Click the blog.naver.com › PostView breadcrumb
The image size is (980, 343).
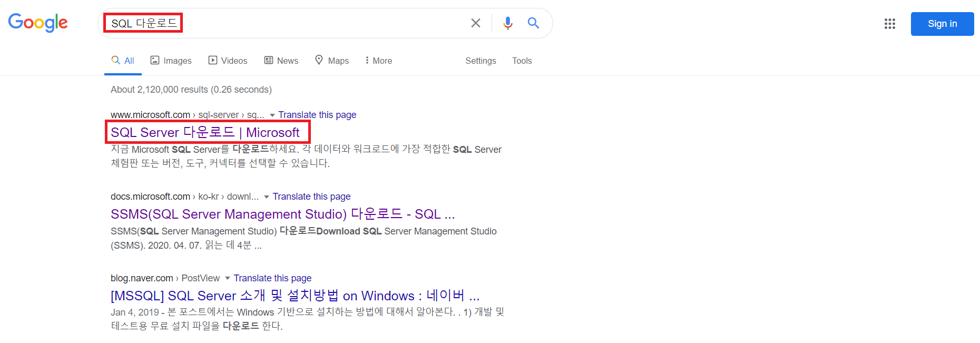165,278
